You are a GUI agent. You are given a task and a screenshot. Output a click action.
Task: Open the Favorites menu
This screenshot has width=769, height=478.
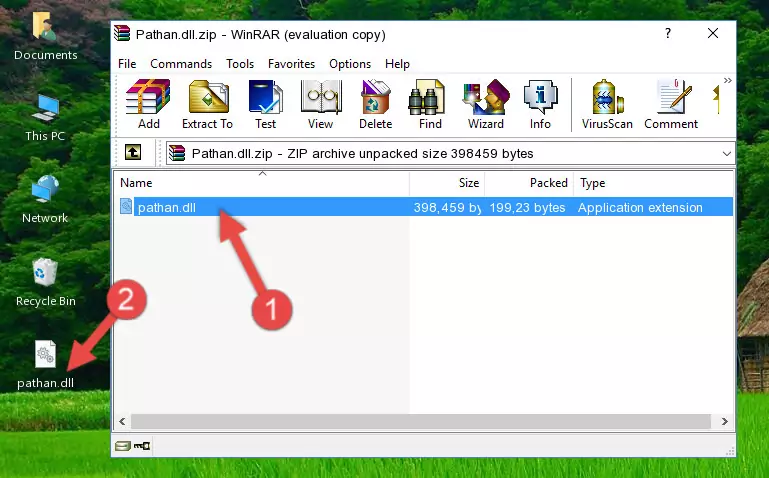click(x=291, y=64)
